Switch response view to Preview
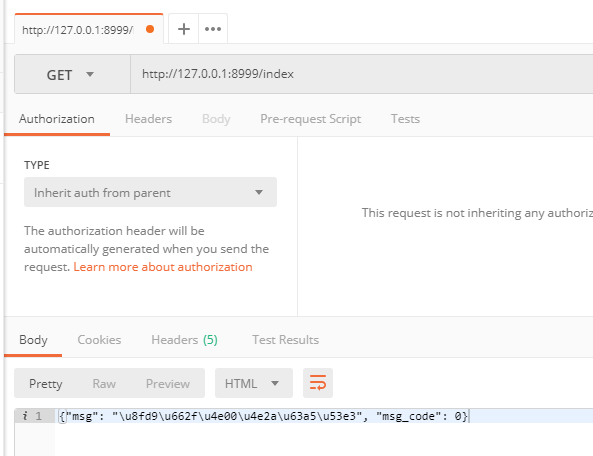The width and height of the screenshot is (593, 456). 168,384
